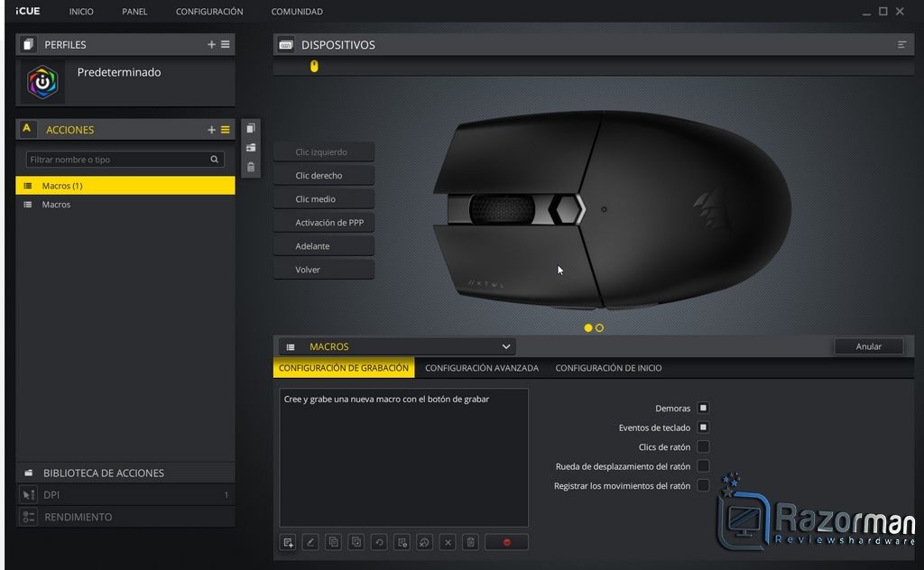
Task: Open the Inicio menu
Action: click(81, 11)
